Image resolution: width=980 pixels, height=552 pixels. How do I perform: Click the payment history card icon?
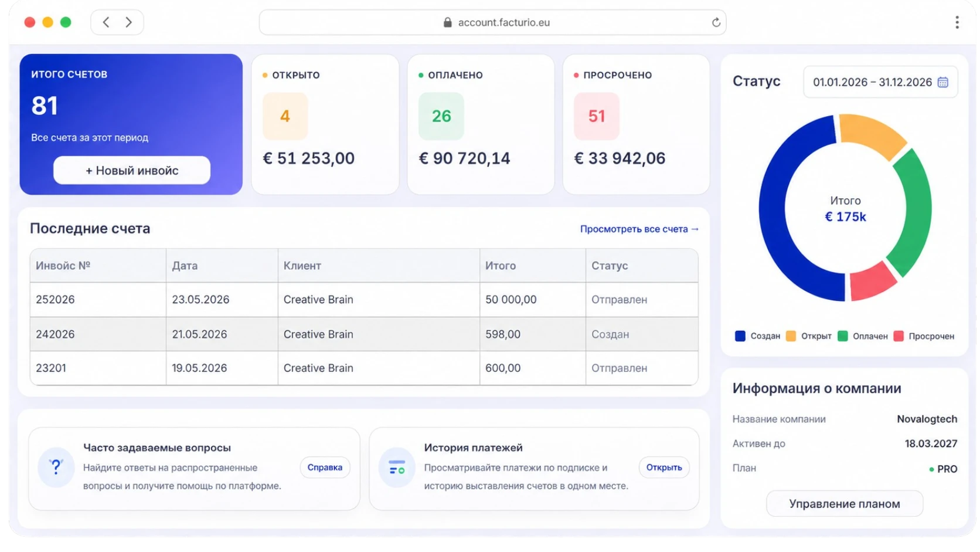397,467
